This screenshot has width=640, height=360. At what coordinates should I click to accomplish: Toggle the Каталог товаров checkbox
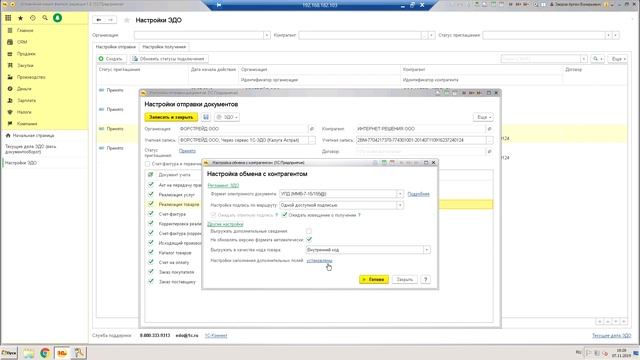[151, 252]
